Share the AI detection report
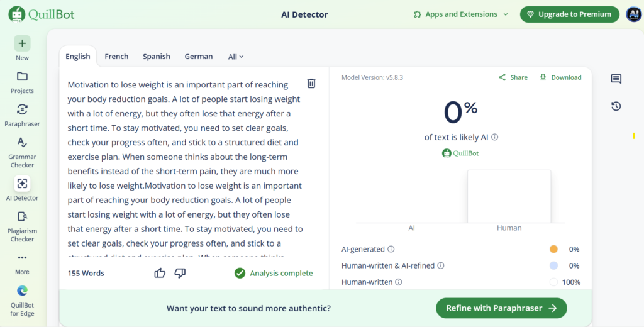The height and width of the screenshot is (327, 644). tap(513, 77)
